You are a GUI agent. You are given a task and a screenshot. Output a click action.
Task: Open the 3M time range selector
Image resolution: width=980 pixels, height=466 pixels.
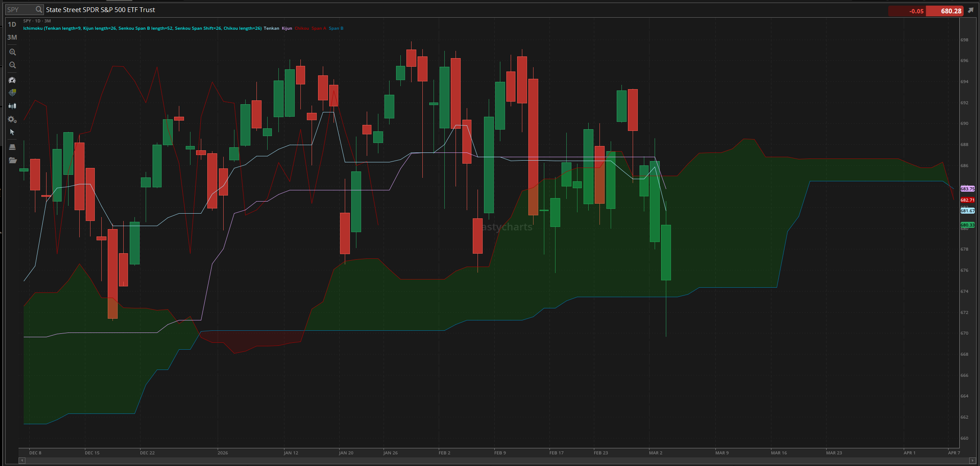point(12,37)
